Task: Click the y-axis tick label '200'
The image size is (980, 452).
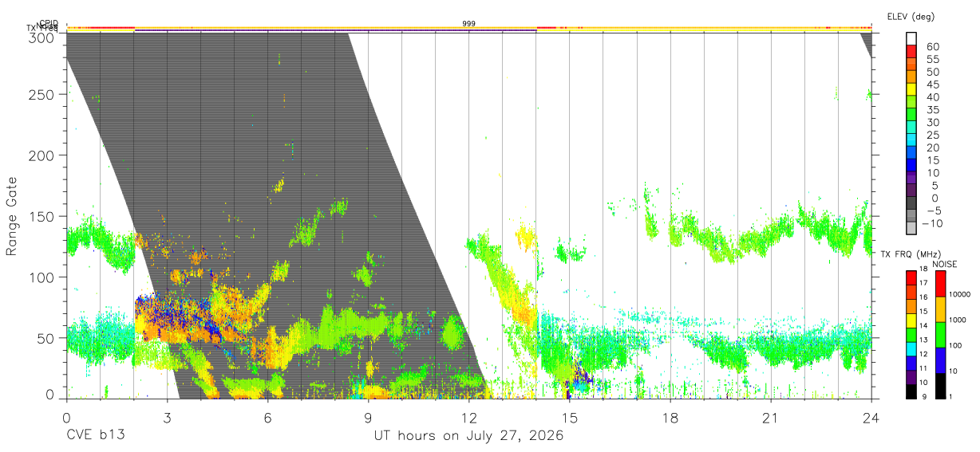Action: [41, 155]
